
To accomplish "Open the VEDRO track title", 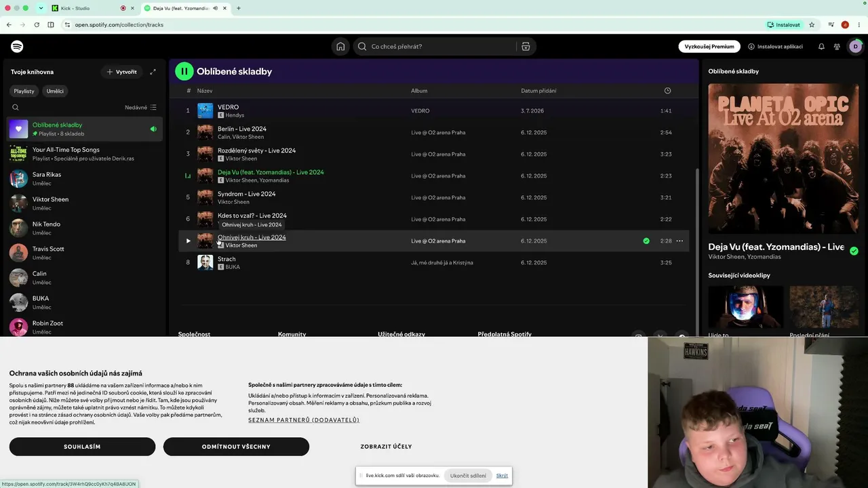I will [x=228, y=107].
